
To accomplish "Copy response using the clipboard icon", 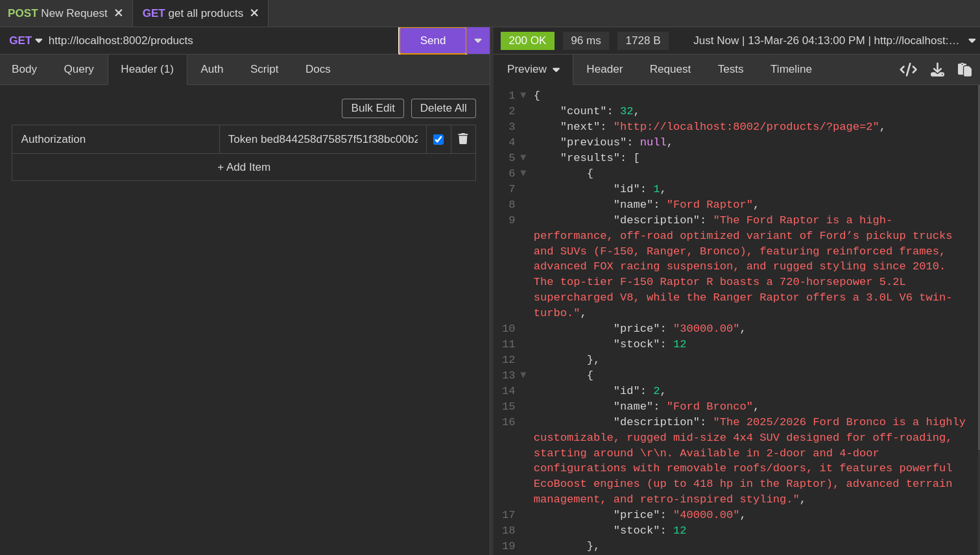I will (x=964, y=69).
